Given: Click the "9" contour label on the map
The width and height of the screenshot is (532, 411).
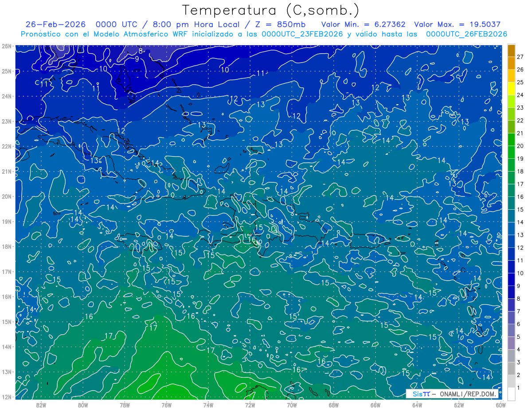Looking at the screenshot, I should [x=137, y=59].
